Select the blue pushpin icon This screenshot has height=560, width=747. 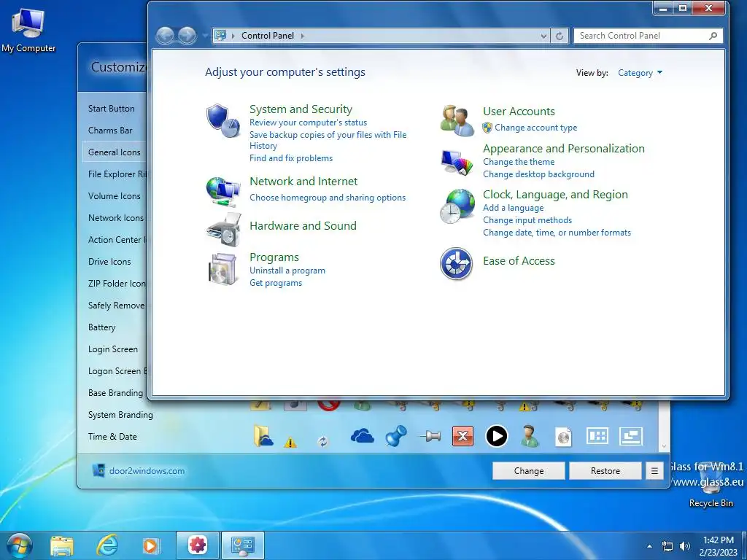[396, 436]
